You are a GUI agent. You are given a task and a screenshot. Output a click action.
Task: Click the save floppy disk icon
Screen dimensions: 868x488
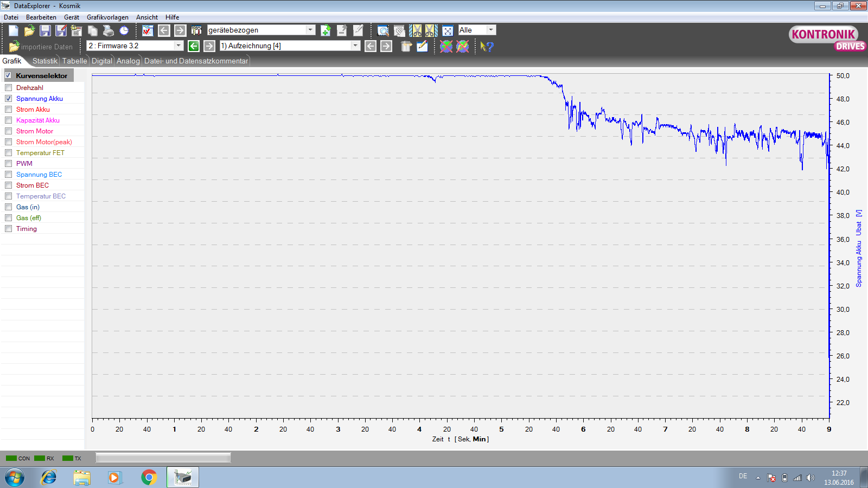tap(45, 30)
